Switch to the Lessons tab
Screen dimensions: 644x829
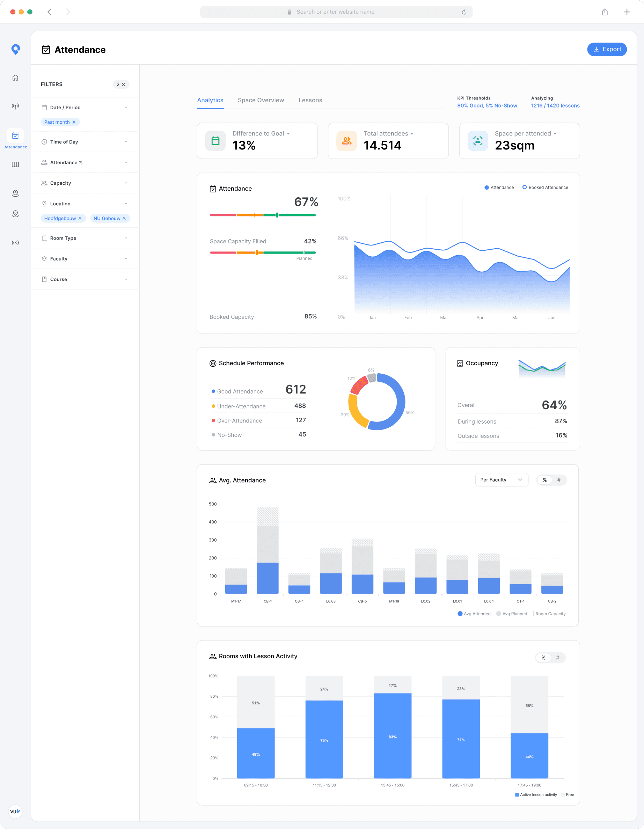tap(310, 100)
